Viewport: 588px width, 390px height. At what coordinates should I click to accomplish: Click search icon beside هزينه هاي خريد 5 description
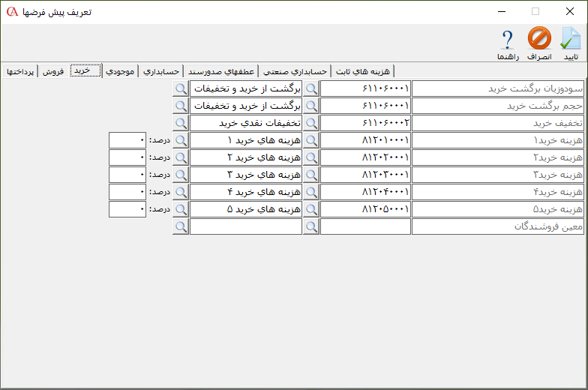click(181, 209)
